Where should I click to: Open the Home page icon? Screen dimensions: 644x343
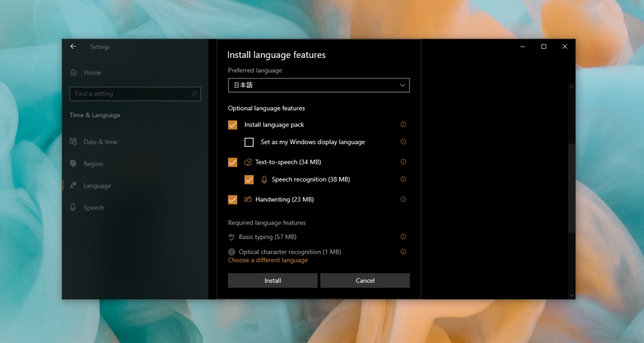pyautogui.click(x=74, y=72)
